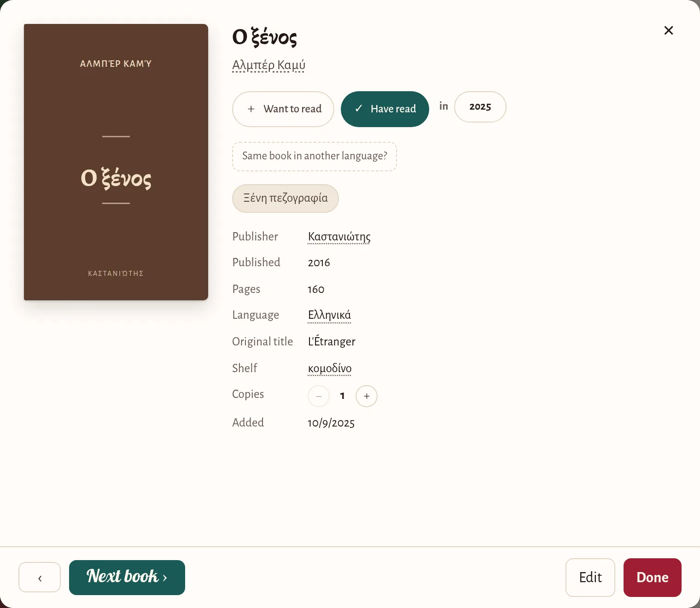
Task: Click the pages value 160
Action: 316,289
